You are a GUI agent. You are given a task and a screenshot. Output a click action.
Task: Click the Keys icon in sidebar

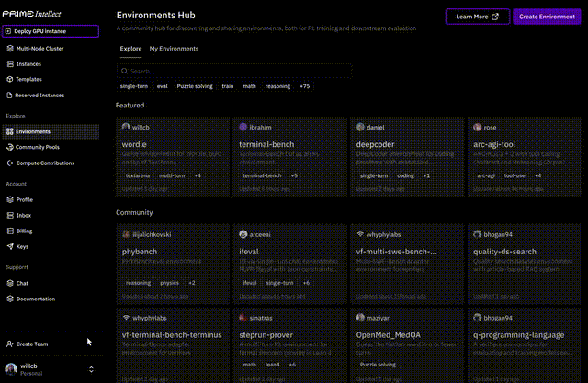10,246
